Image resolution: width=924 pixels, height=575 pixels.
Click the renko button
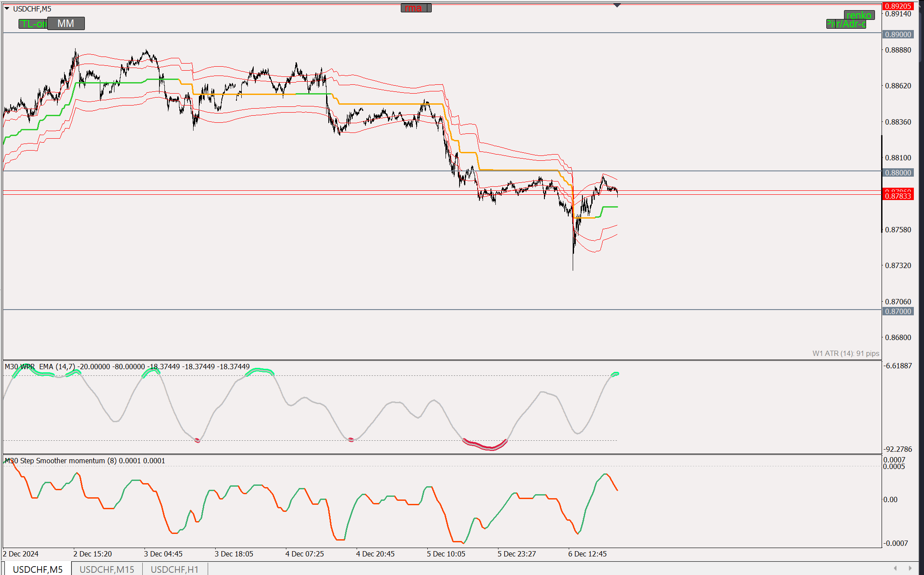(x=859, y=15)
